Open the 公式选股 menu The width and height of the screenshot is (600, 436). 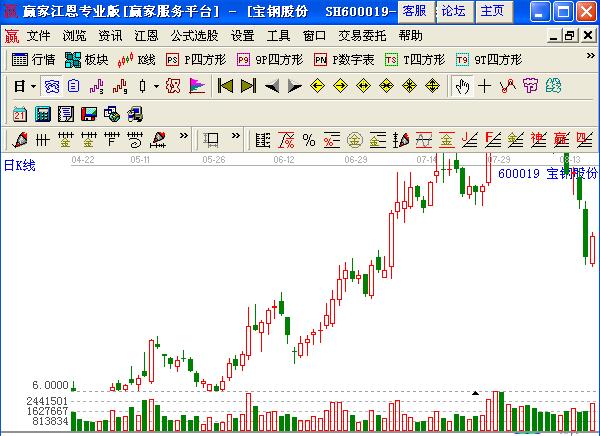(x=194, y=36)
